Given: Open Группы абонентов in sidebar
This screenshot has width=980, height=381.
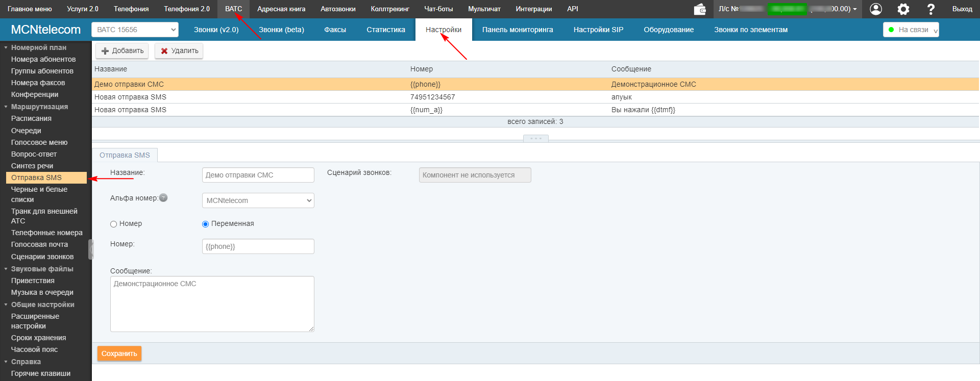Looking at the screenshot, I should pos(42,71).
